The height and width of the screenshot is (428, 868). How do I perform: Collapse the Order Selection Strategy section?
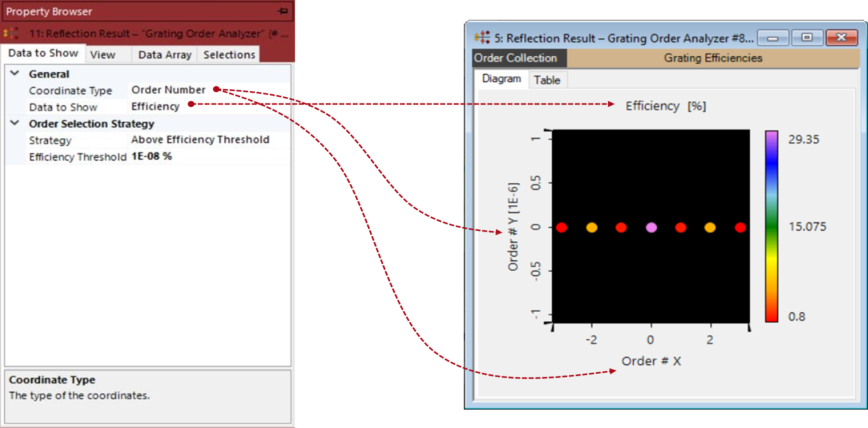(x=15, y=123)
